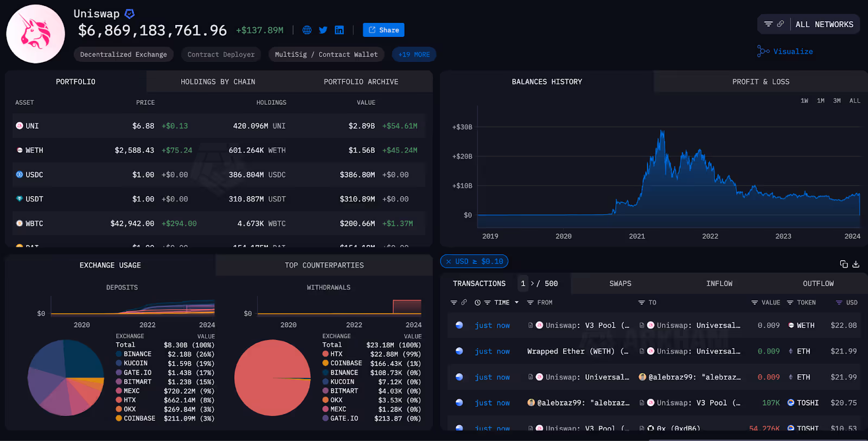Copy the transactions table with copy icon
868x441 pixels.
pyautogui.click(x=844, y=264)
